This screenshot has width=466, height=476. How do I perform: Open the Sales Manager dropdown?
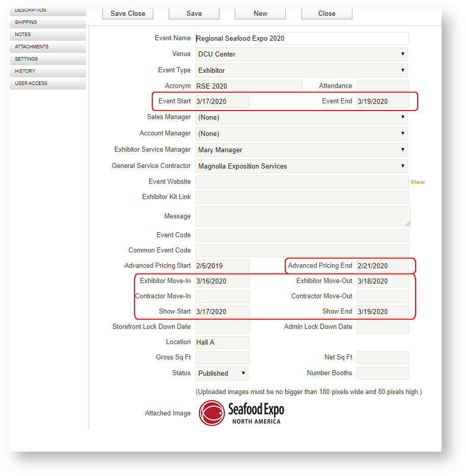pos(301,117)
